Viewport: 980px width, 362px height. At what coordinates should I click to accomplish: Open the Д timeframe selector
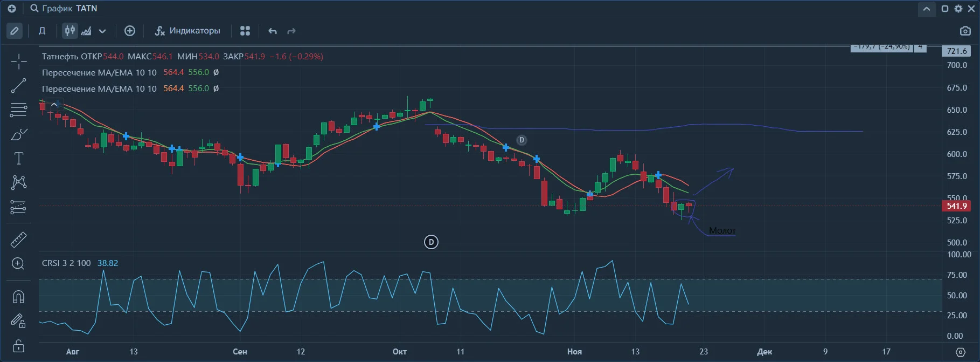pos(42,31)
